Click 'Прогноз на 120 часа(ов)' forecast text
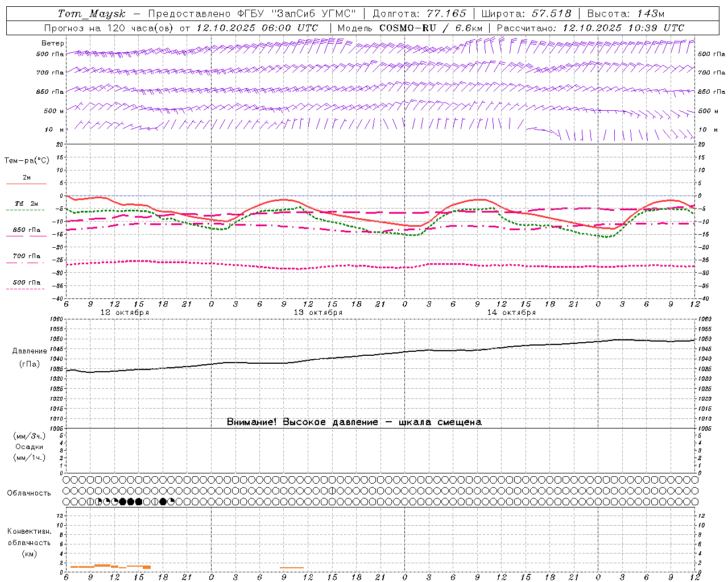Screen dimensions: 728x582 coord(109,28)
